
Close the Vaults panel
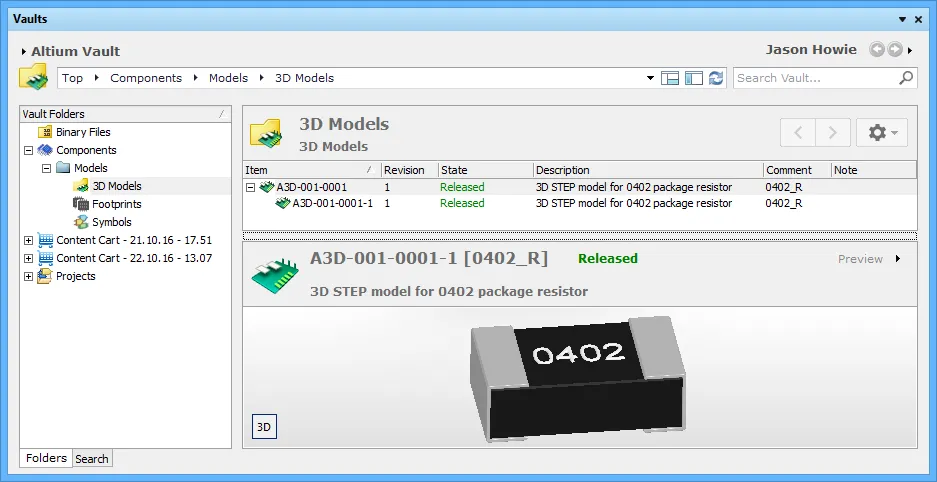click(919, 19)
